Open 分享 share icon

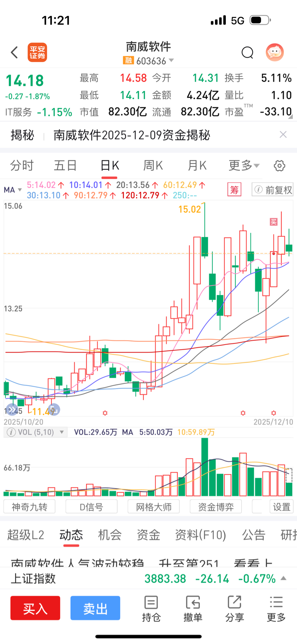pos(234,609)
